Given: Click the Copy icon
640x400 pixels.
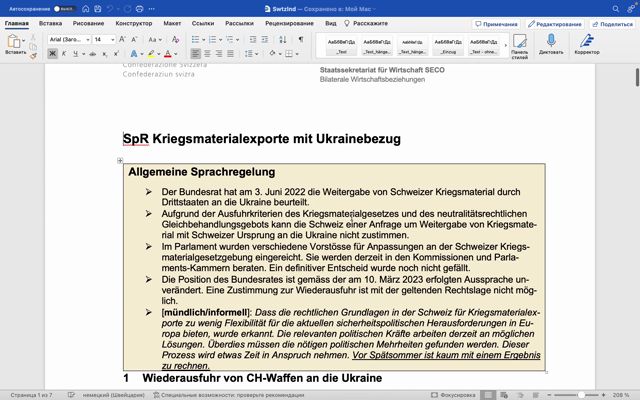Looking at the screenshot, I should 33,47.
